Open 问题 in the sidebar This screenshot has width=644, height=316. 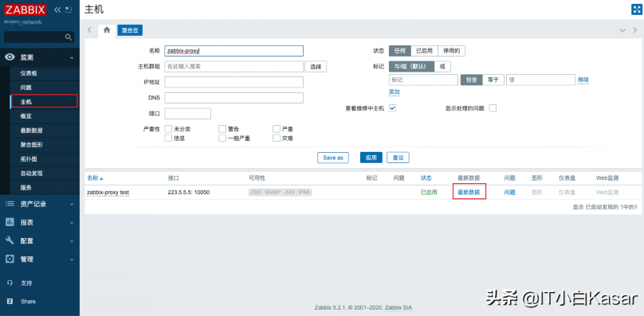tap(26, 88)
